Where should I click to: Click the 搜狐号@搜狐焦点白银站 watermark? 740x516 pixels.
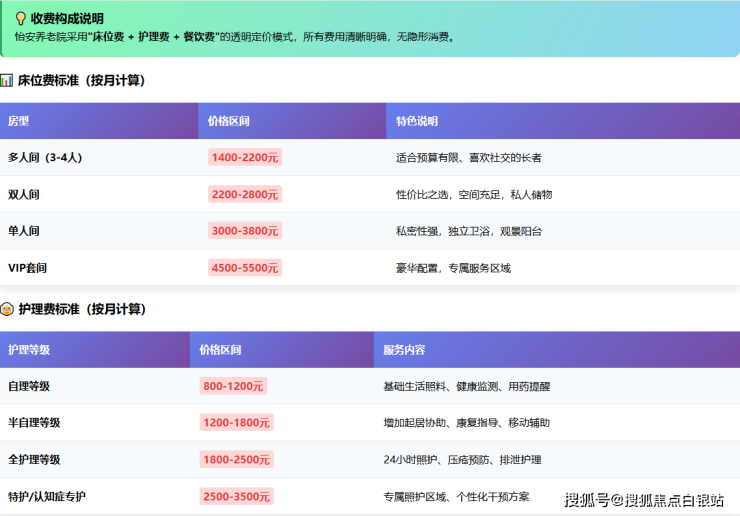(x=644, y=499)
